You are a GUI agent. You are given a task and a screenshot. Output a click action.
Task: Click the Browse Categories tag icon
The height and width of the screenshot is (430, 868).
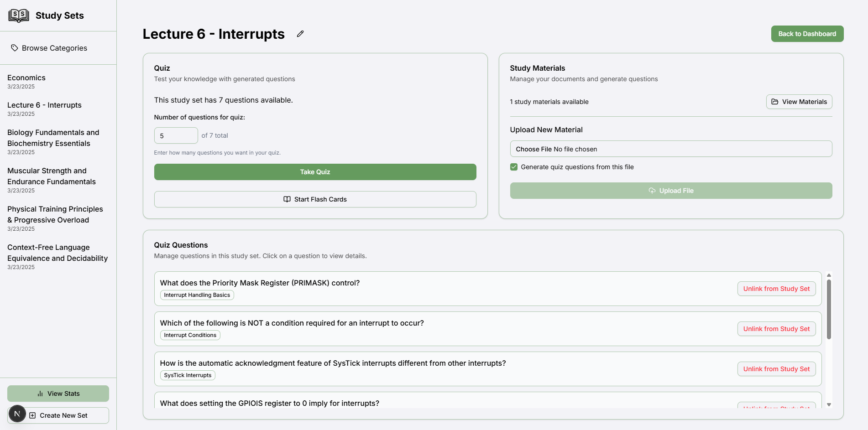[x=15, y=48]
